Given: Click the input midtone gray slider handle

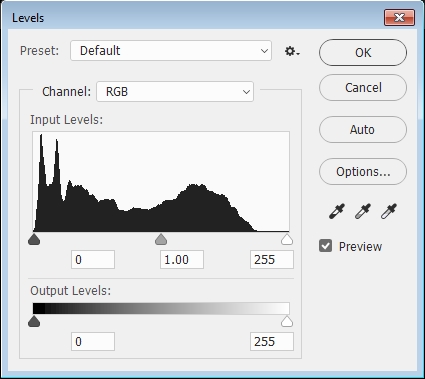Looking at the screenshot, I should click(x=161, y=239).
